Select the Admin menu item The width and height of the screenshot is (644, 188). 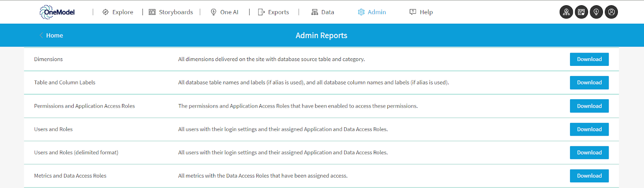pos(372,12)
